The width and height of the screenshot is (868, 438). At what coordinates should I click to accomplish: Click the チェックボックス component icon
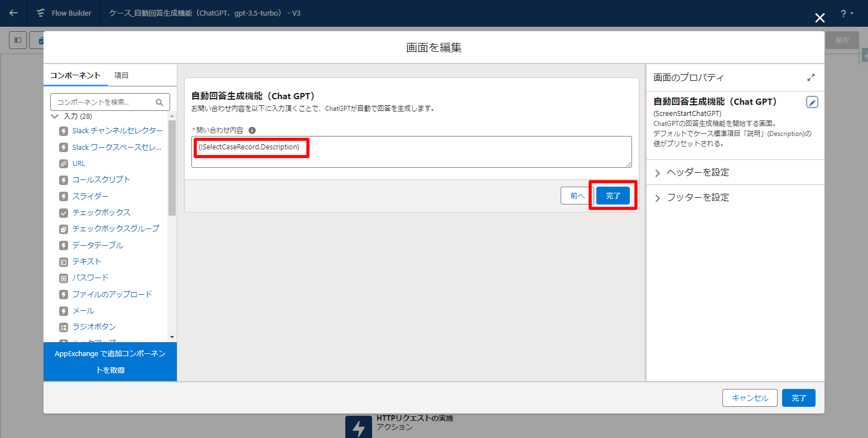point(64,213)
